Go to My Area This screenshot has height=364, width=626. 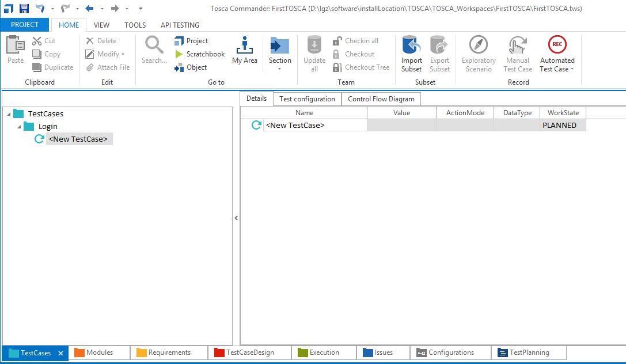coord(245,50)
